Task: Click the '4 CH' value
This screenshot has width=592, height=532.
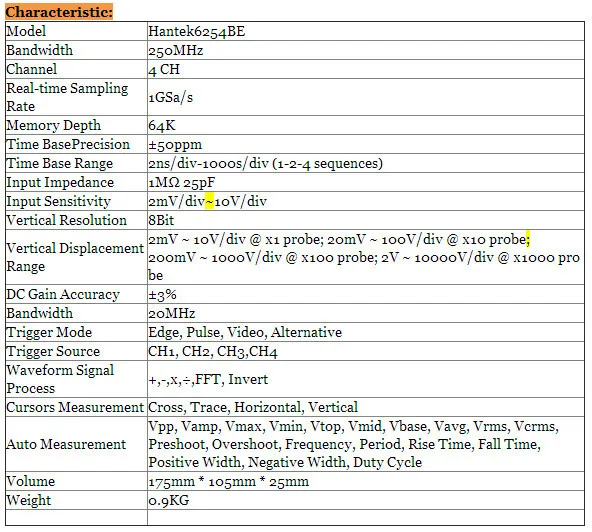Action: pos(164,69)
